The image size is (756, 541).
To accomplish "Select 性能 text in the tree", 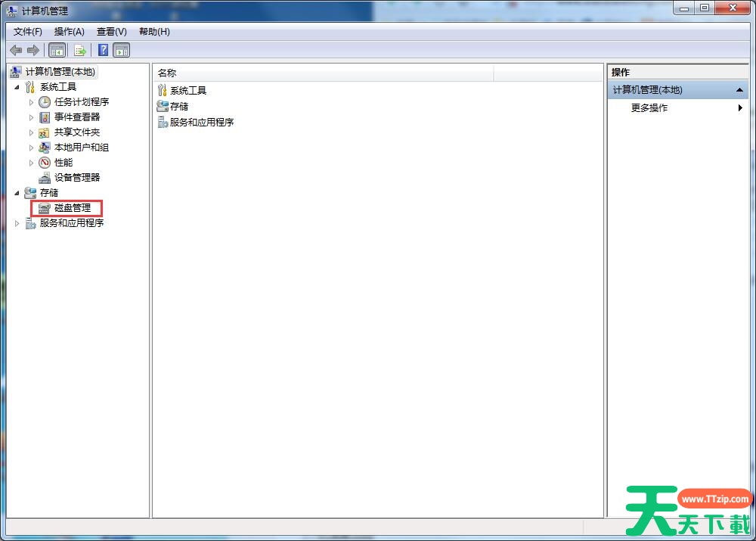I will pos(64,163).
